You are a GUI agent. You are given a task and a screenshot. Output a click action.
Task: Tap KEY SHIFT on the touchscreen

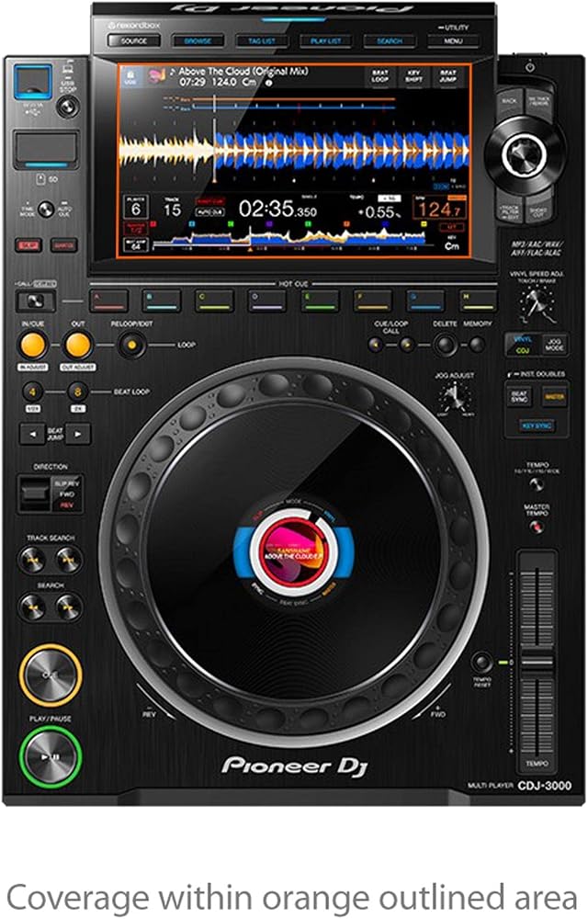coord(414,76)
